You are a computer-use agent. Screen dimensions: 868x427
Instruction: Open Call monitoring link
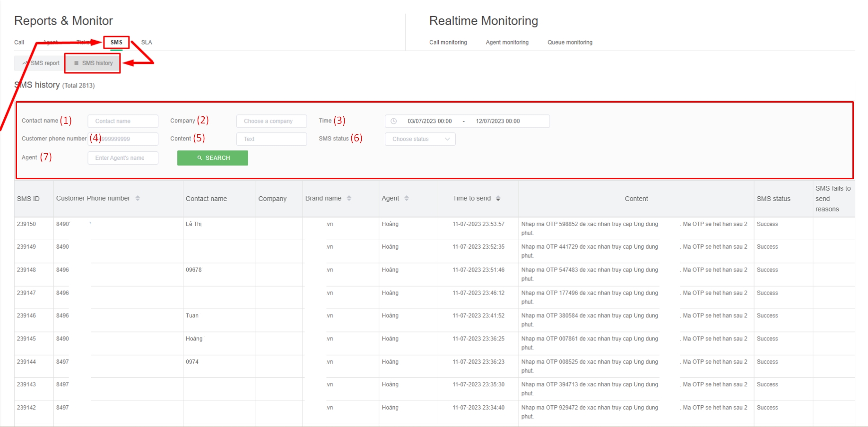[x=448, y=42]
